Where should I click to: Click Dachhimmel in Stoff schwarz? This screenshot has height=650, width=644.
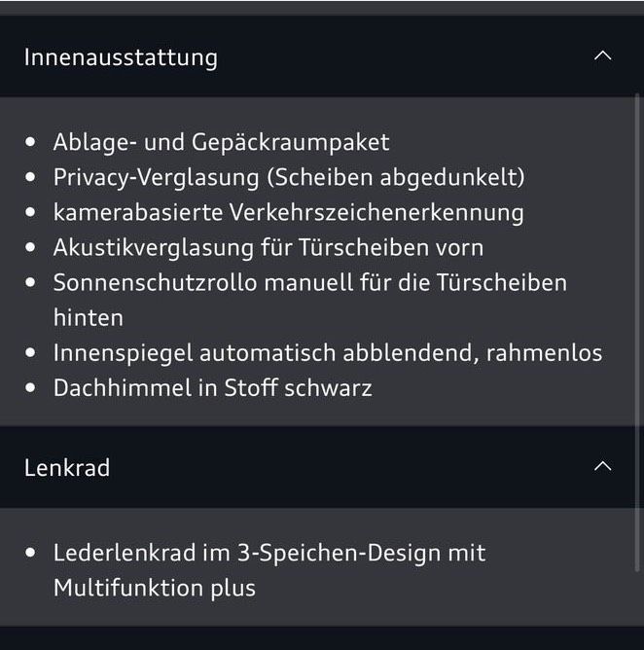click(x=212, y=387)
